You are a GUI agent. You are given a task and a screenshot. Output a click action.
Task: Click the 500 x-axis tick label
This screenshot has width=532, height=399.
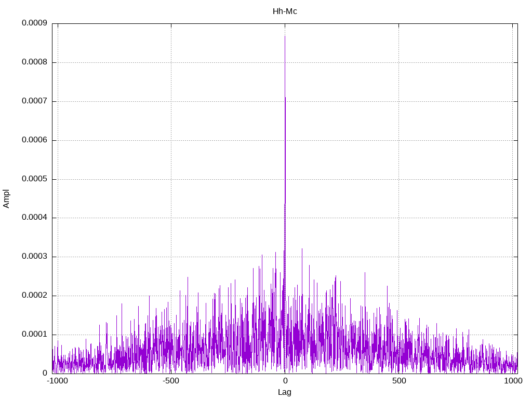398,381
